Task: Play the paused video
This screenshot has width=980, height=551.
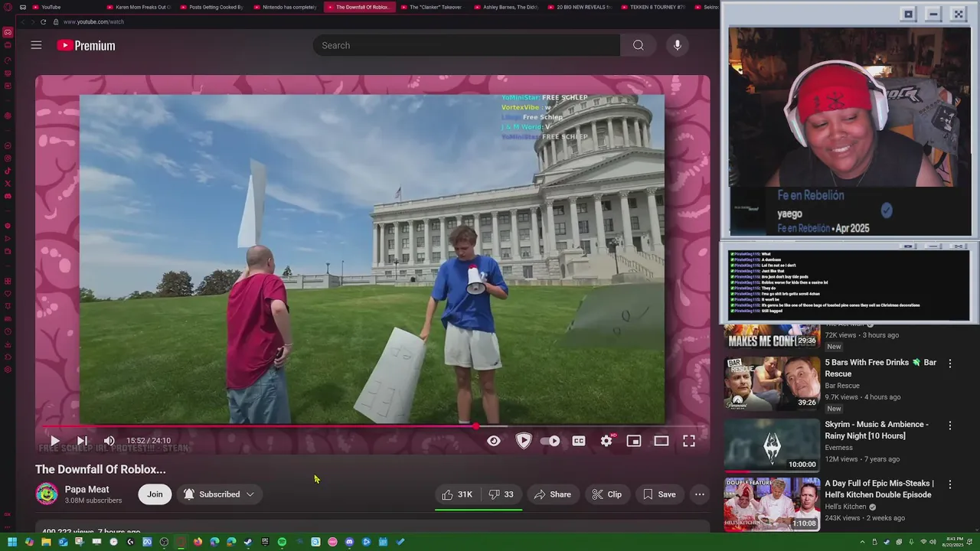Action: [x=54, y=441]
